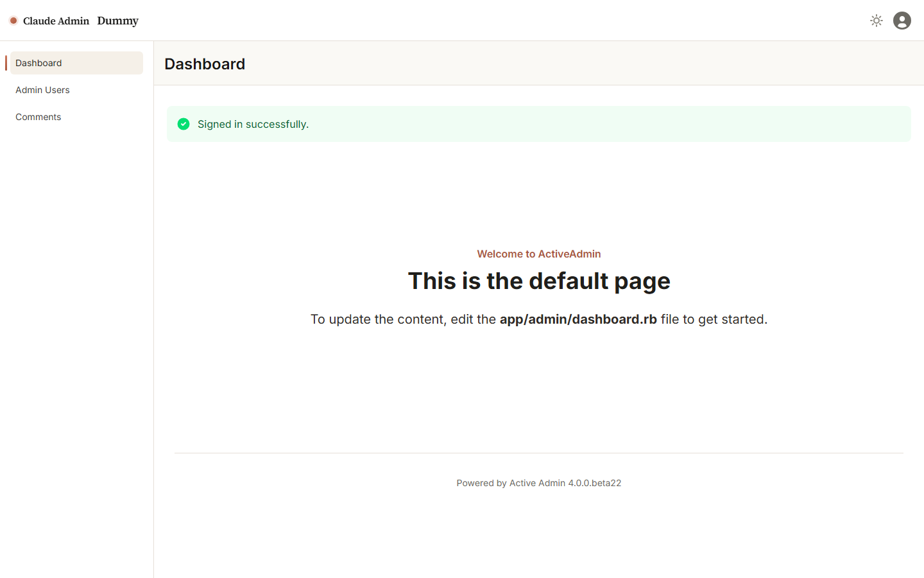Click the green success checkmark icon
Image resolution: width=924 pixels, height=578 pixels.
184,124
